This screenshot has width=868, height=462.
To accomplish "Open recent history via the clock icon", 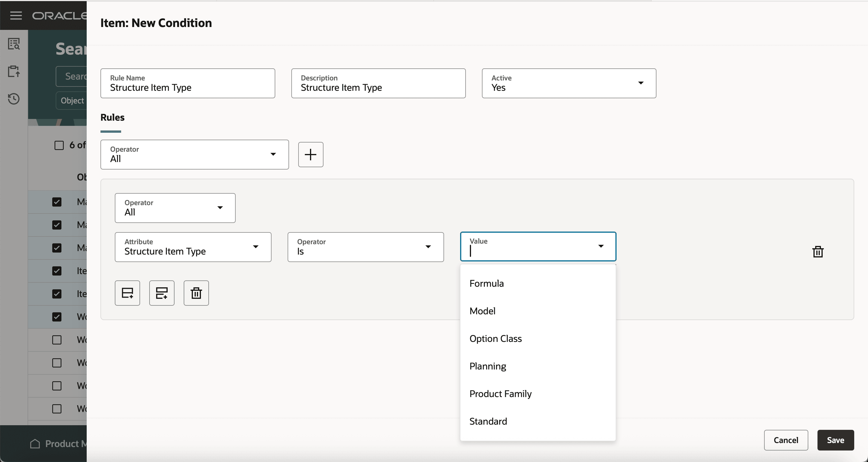I will pos(13,99).
